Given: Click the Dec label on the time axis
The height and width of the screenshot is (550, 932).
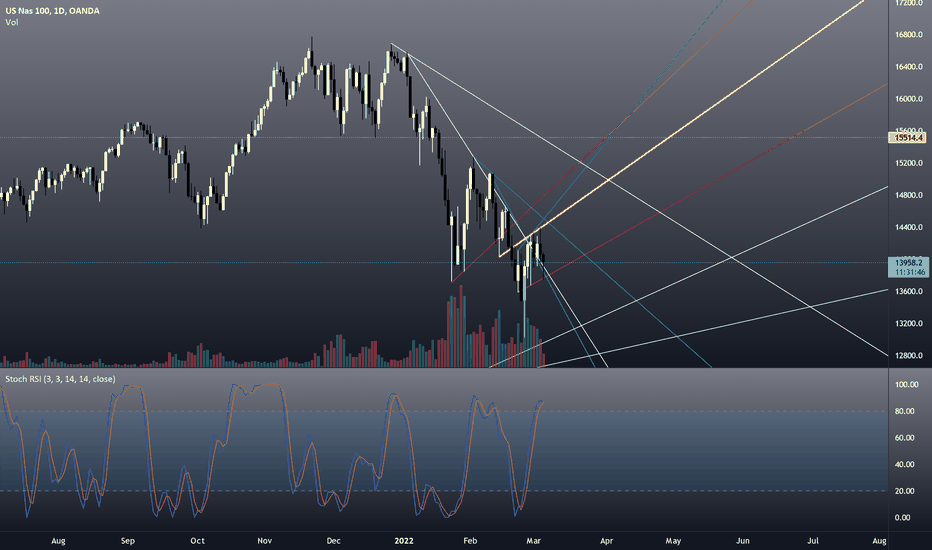Looking at the screenshot, I should 333,541.
